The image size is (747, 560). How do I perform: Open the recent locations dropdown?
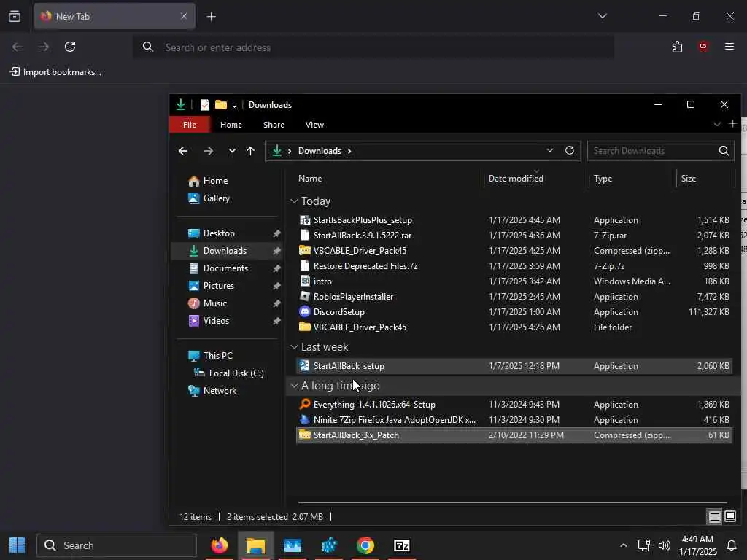232,151
